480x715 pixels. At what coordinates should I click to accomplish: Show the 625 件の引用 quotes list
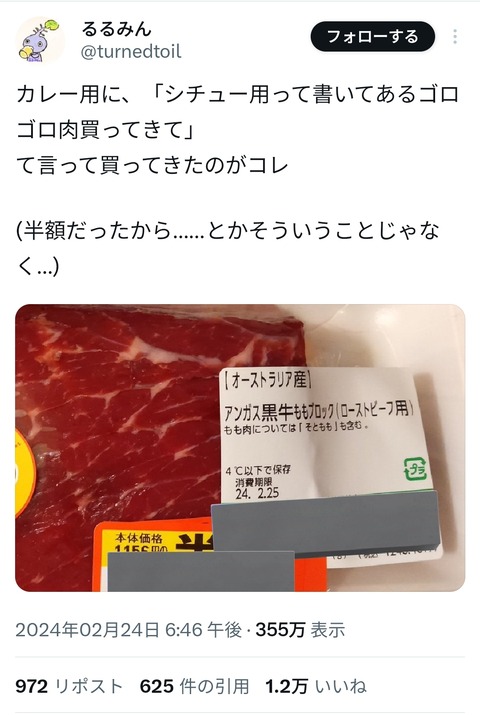(x=194, y=686)
